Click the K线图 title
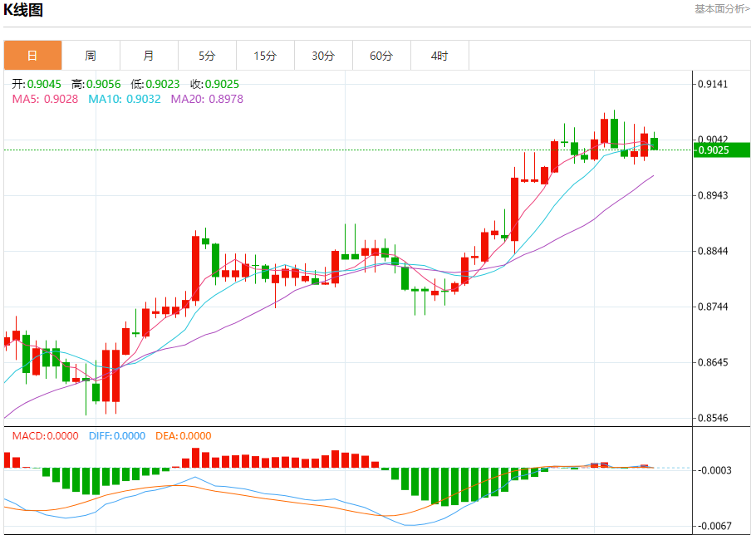The width and height of the screenshot is (756, 535). pyautogui.click(x=23, y=10)
